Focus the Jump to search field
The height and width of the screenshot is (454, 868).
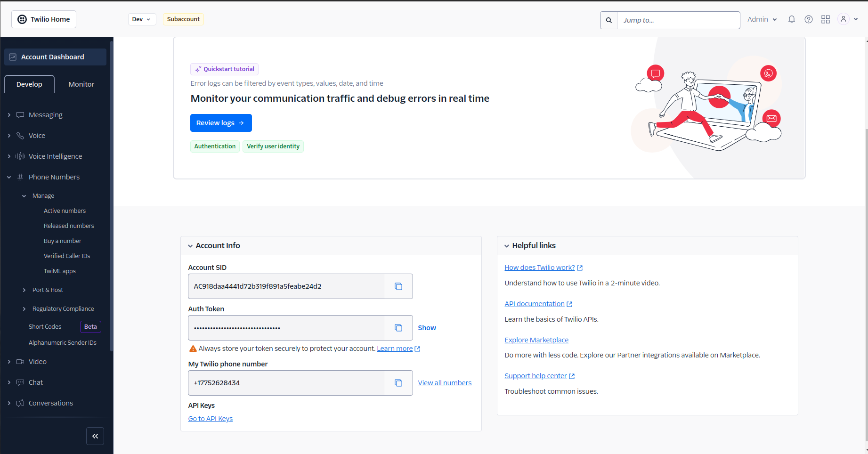(x=679, y=20)
